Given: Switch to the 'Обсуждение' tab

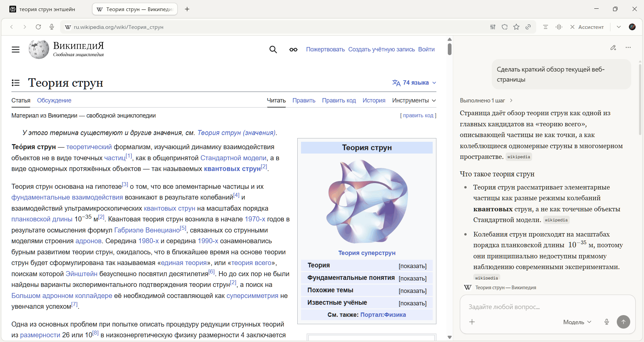Looking at the screenshot, I should 54,100.
